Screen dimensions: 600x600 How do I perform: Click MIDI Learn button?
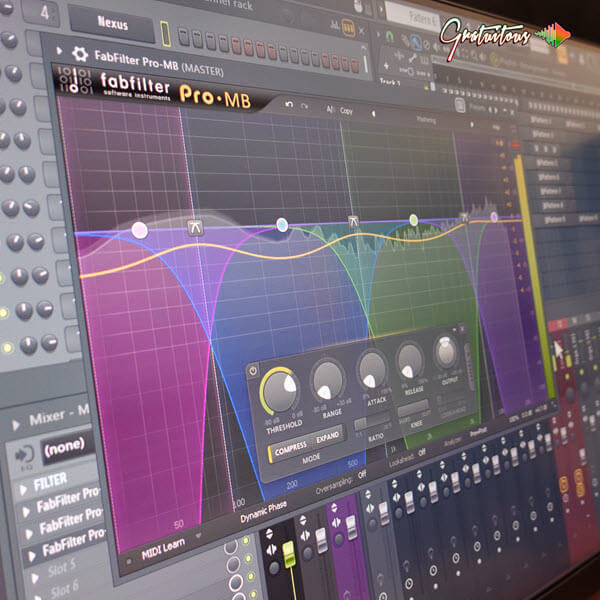click(163, 549)
